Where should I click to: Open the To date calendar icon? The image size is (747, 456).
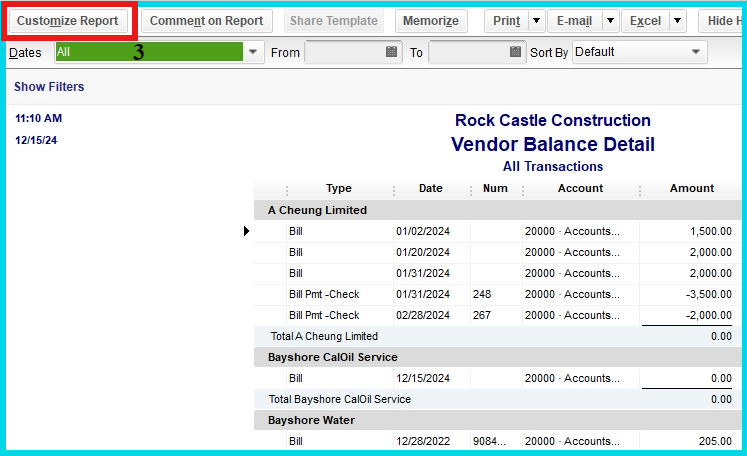(x=515, y=52)
